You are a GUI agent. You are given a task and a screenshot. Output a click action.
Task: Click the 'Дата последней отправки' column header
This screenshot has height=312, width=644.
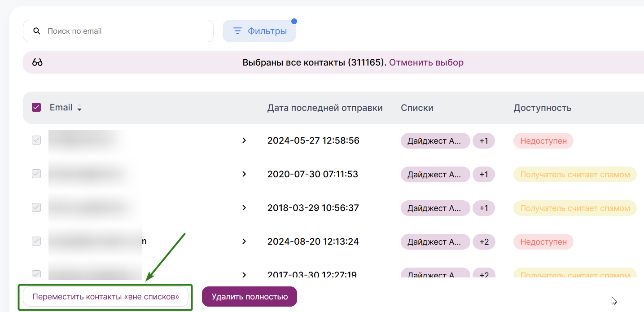[x=325, y=108]
